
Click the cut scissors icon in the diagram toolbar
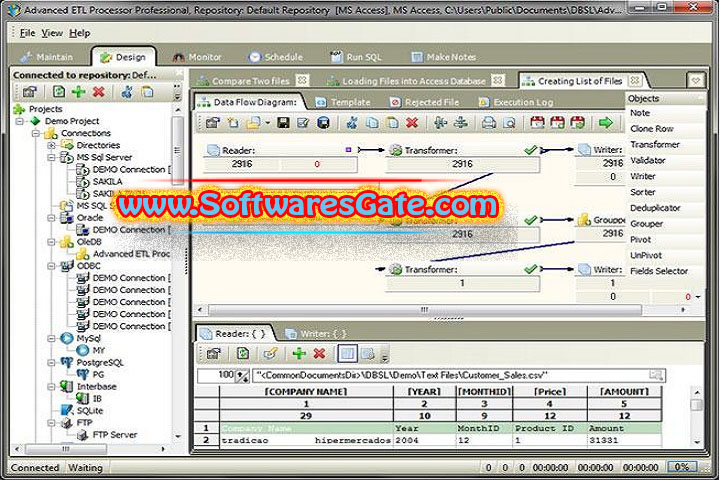click(x=352, y=123)
